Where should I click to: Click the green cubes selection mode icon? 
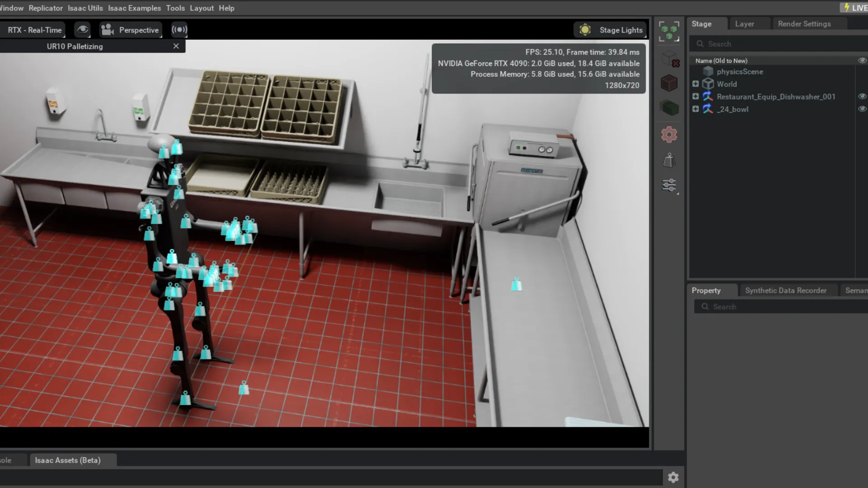click(669, 32)
